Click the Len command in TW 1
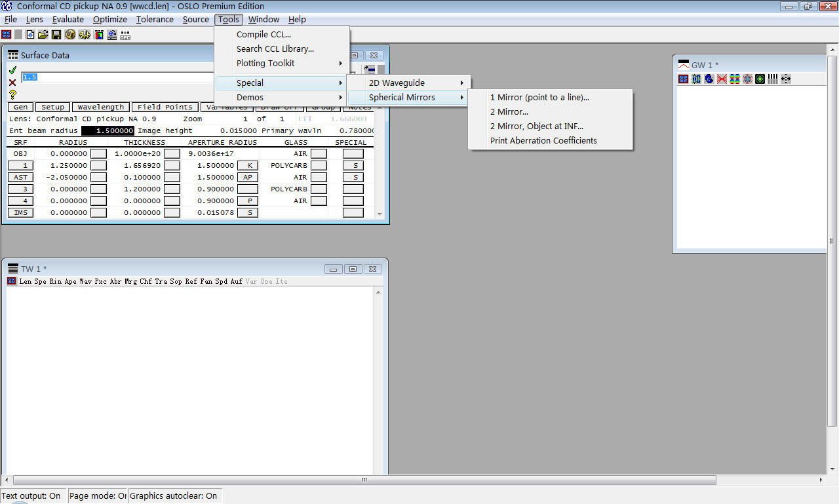Screen dimensions: 839x504 pos(26,281)
